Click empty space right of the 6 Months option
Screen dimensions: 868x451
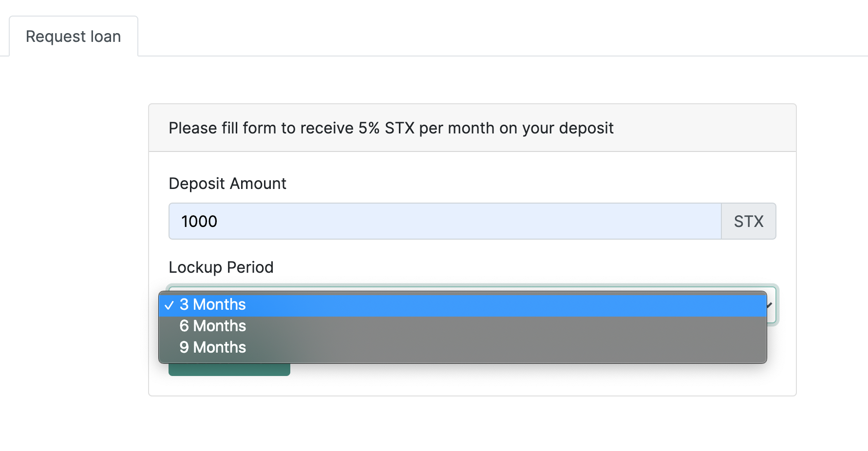pyautogui.click(x=487, y=326)
